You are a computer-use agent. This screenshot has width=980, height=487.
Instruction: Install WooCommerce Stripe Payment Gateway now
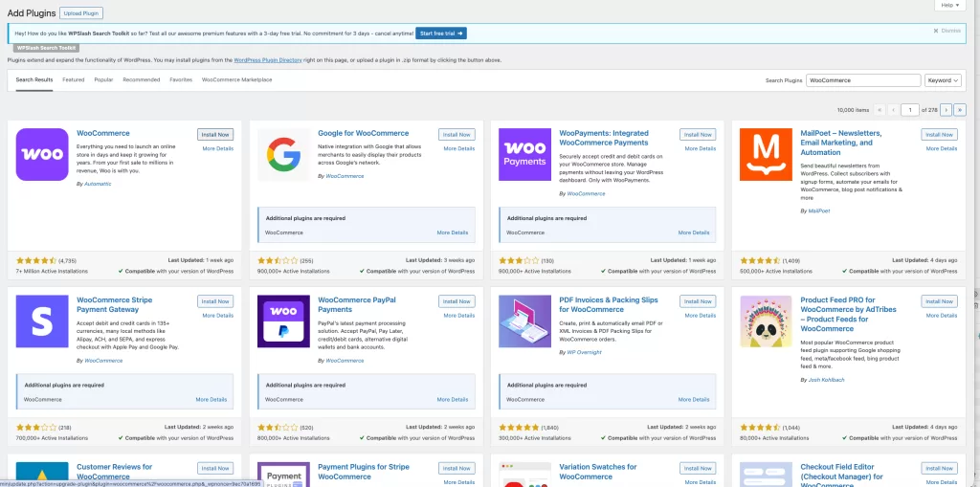tap(215, 301)
